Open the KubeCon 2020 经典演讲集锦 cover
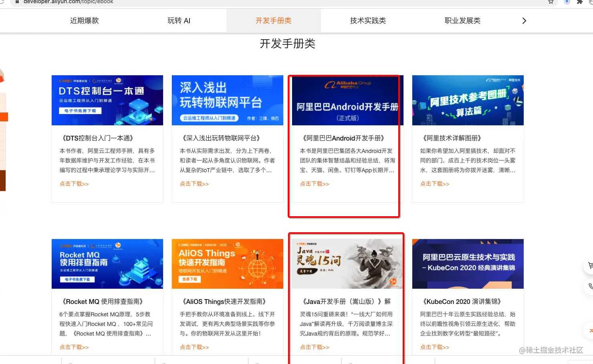Image resolution: width=593 pixels, height=364 pixels. [x=468, y=264]
